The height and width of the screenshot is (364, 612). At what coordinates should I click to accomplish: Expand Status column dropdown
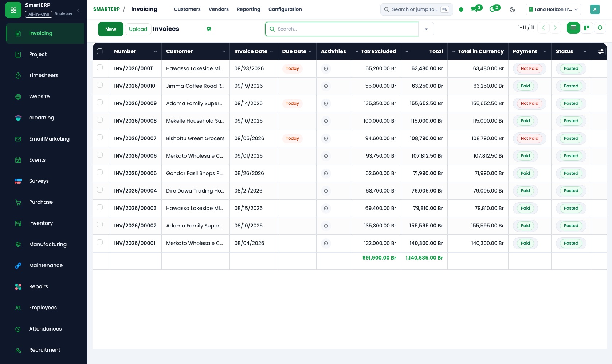[x=585, y=52]
